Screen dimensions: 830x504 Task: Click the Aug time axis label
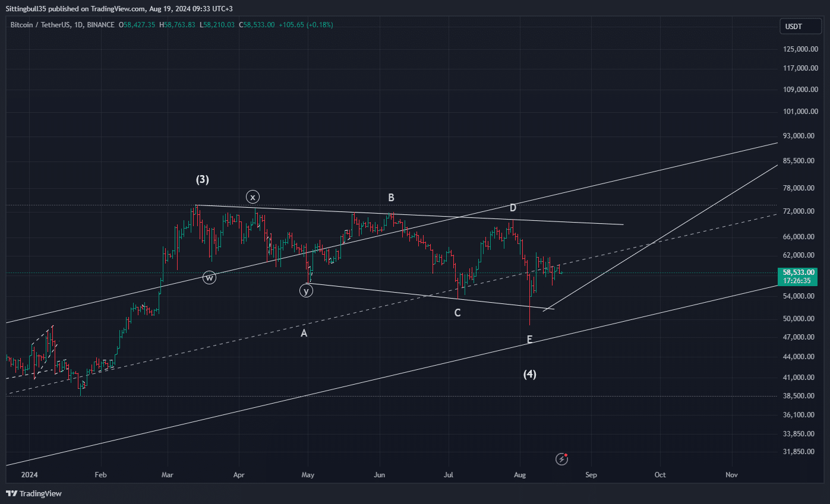tap(520, 475)
